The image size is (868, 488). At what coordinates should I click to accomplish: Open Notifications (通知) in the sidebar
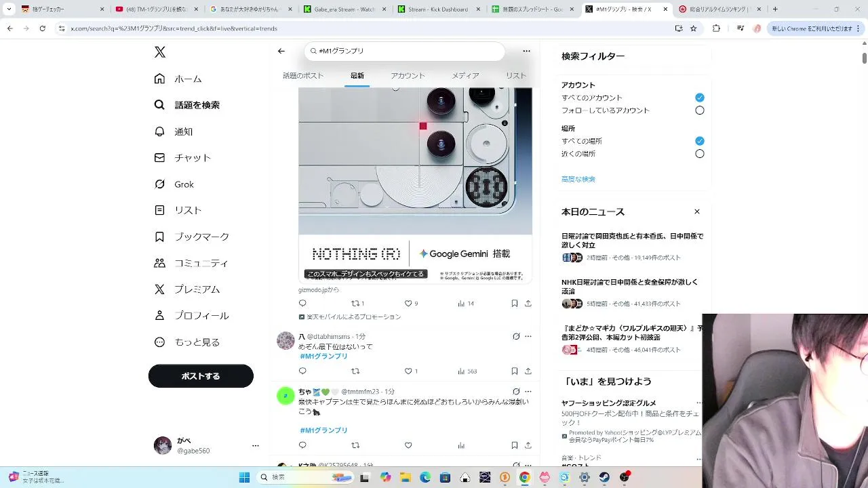174,131
